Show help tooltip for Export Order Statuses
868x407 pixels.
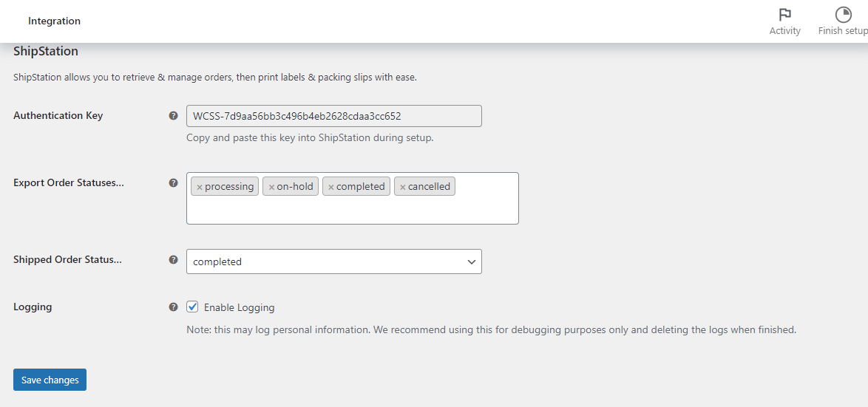coord(173,182)
